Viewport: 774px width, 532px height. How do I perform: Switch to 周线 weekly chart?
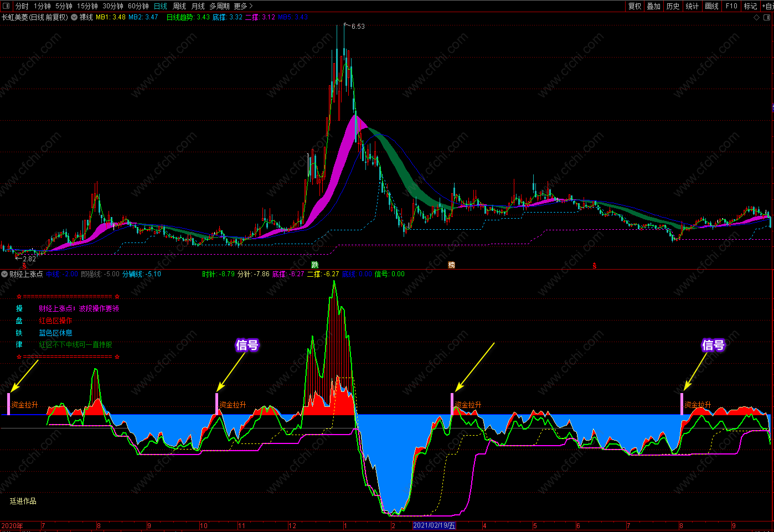pos(179,6)
